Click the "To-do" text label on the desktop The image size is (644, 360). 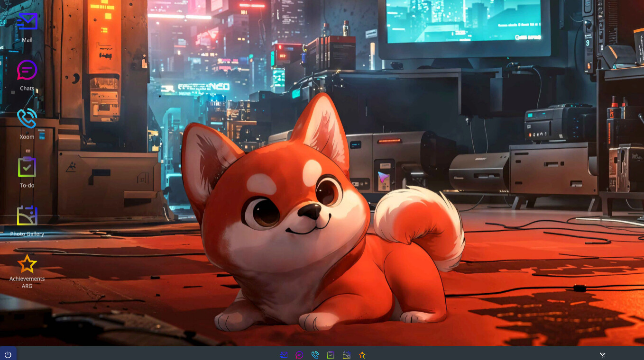click(27, 186)
